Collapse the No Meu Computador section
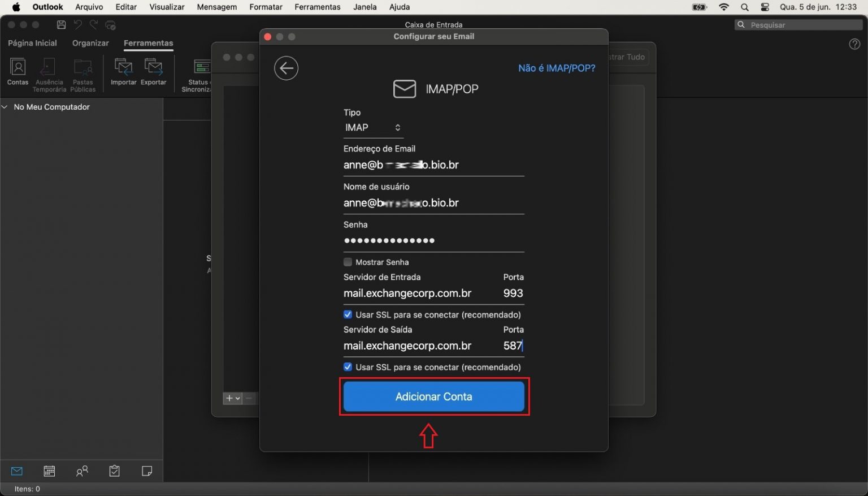This screenshot has height=496, width=868. [x=5, y=106]
